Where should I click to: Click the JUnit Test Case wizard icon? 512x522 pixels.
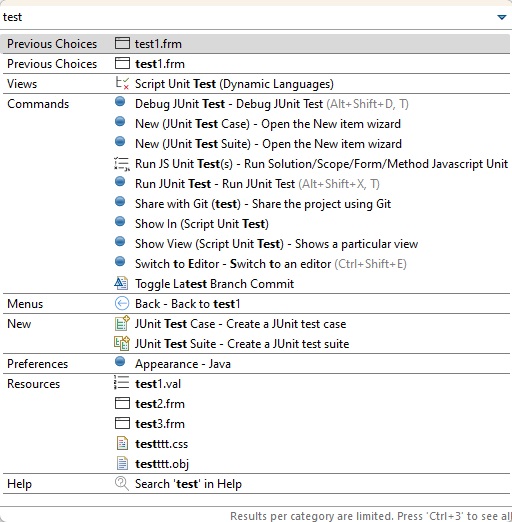tap(122, 323)
